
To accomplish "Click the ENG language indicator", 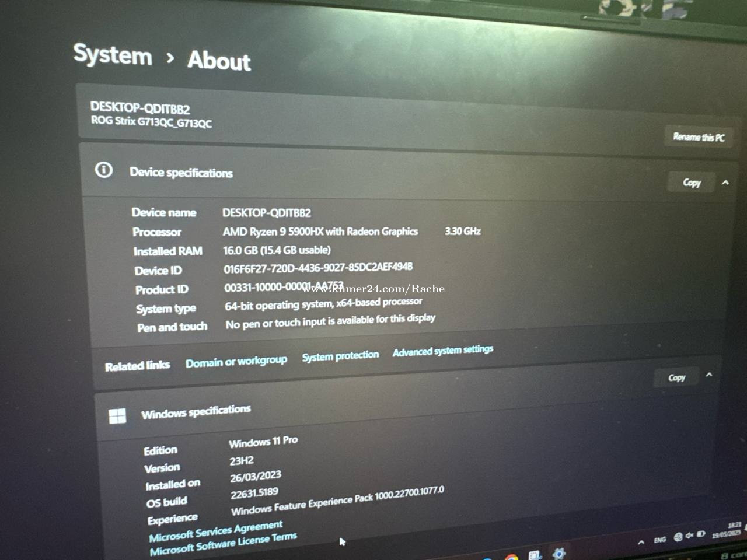I will coord(659,540).
